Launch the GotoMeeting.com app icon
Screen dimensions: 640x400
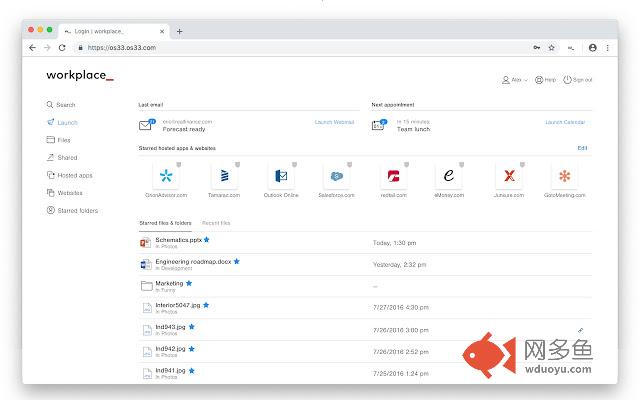564,176
